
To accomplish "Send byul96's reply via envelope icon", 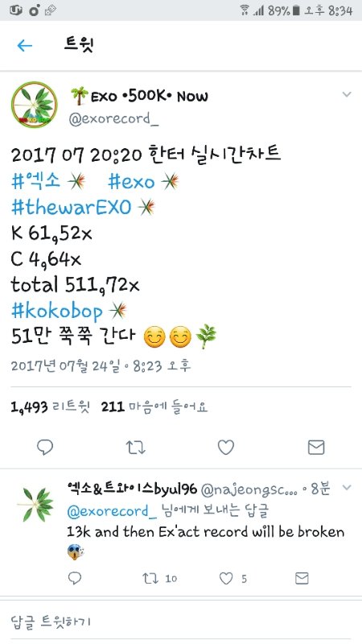I will tap(302, 578).
